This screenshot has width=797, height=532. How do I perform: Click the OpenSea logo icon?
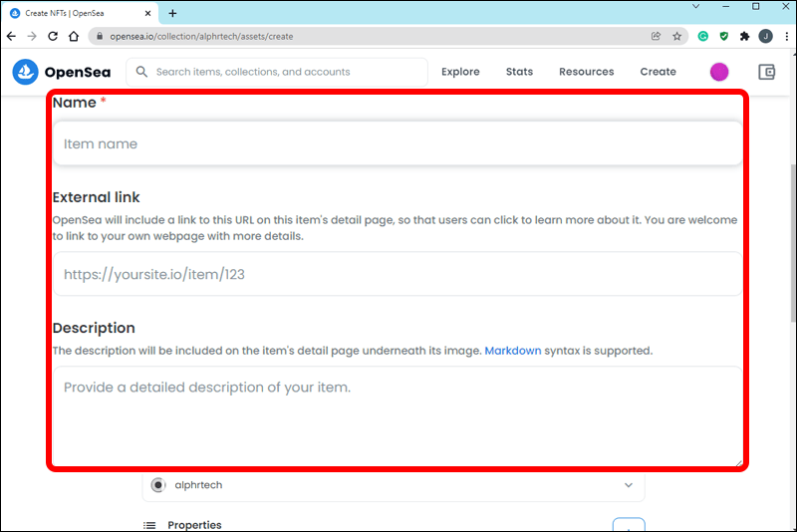(x=25, y=72)
